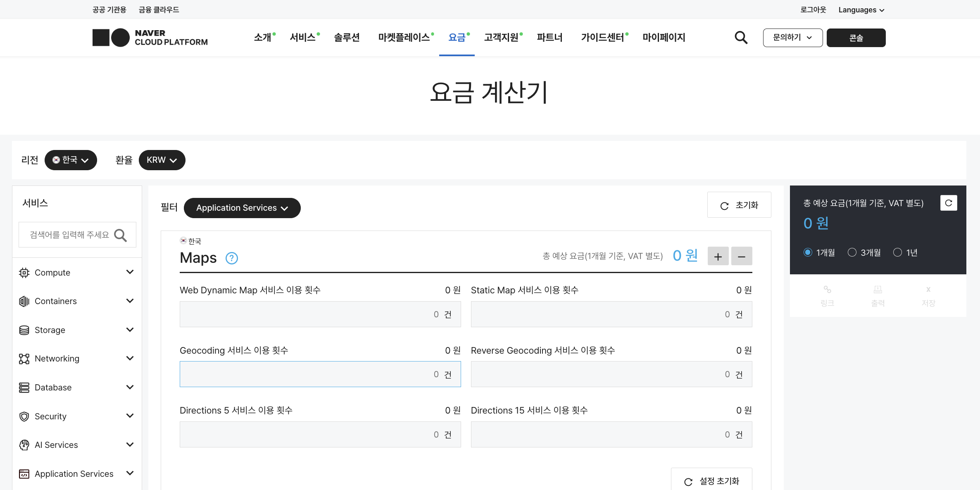Screen dimensions: 980x490
Task: Click the sidebar service search magnifier icon
Action: point(120,235)
